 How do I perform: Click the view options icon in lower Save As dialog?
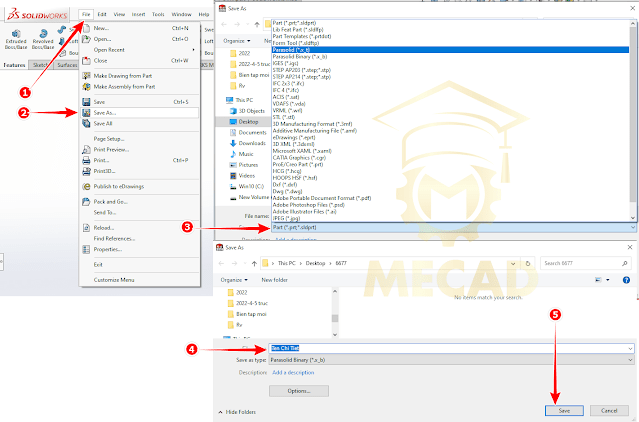coord(598,280)
